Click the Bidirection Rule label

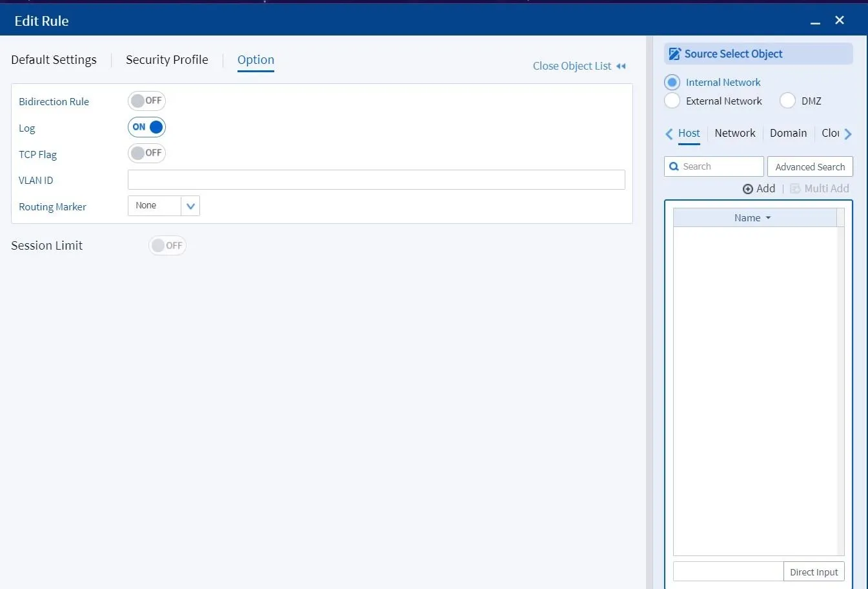tap(54, 102)
